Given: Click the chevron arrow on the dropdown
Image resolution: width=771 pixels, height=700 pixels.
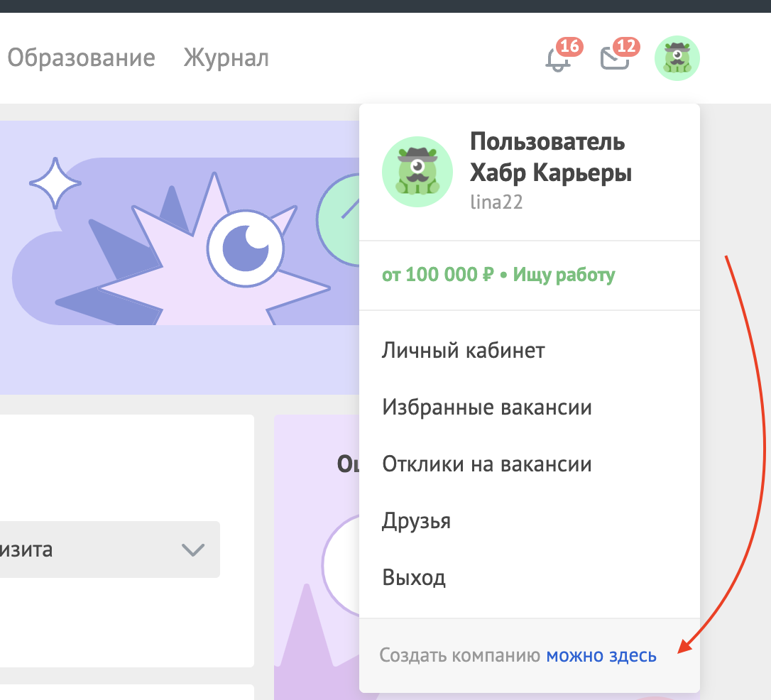Looking at the screenshot, I should click(x=193, y=550).
